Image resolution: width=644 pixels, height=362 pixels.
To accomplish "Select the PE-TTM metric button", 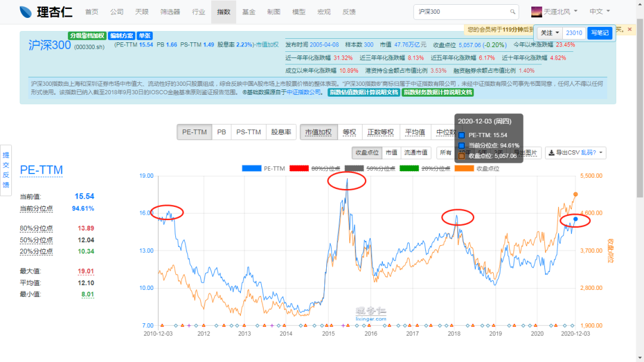I will click(x=194, y=132).
